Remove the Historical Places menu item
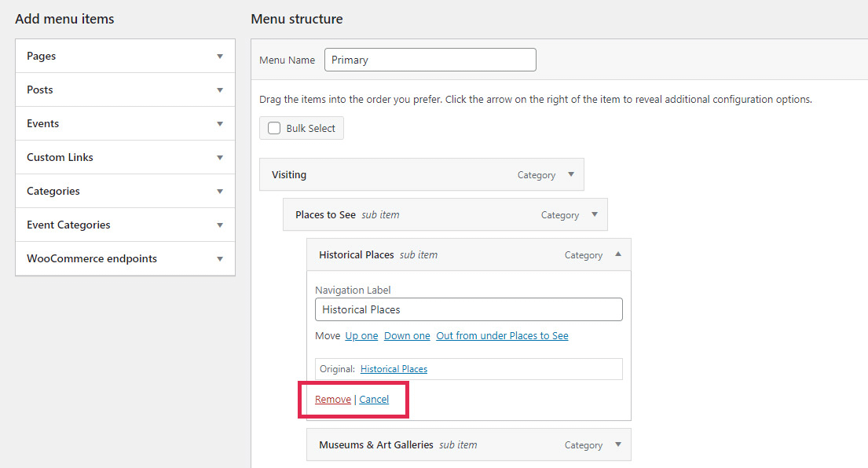 [x=332, y=399]
